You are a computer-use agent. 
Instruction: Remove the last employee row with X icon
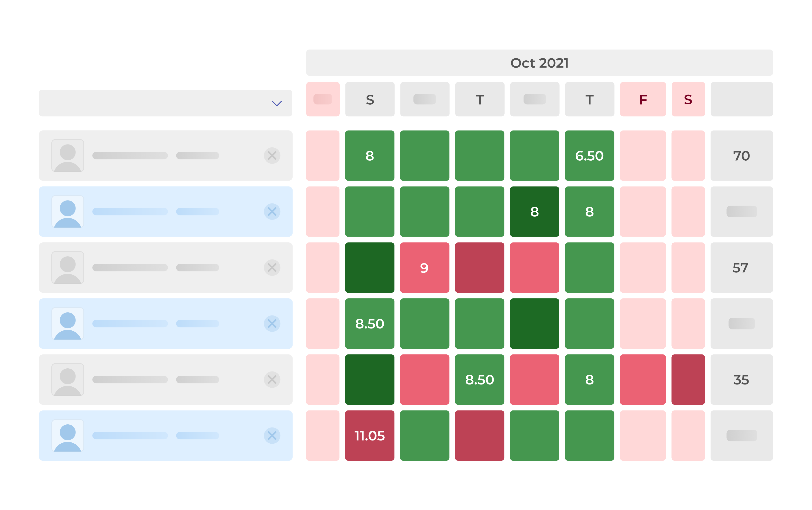pyautogui.click(x=272, y=435)
